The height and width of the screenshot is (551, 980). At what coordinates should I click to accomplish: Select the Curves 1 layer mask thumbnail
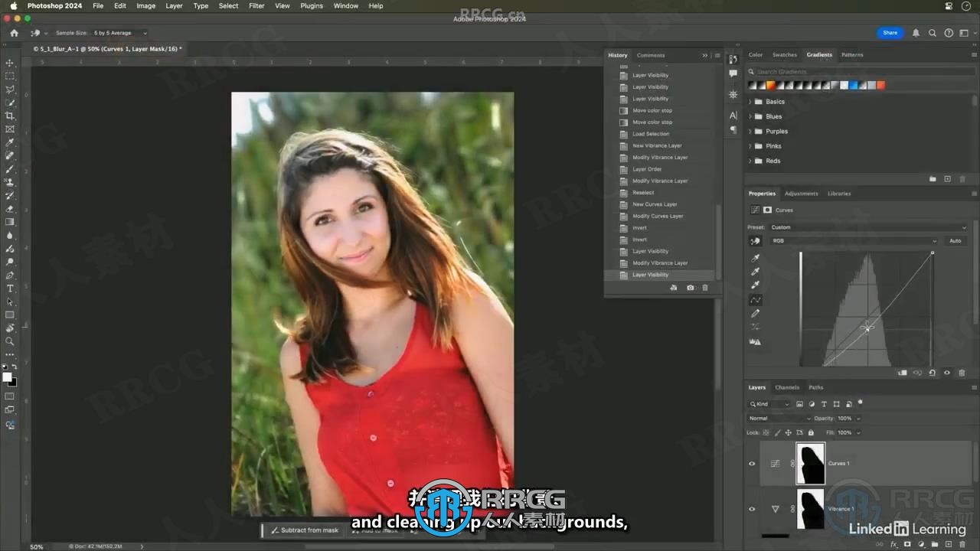click(811, 463)
